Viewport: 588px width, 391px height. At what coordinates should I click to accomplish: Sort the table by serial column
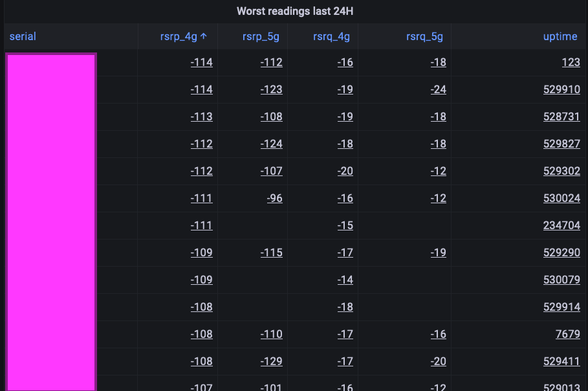(x=23, y=36)
